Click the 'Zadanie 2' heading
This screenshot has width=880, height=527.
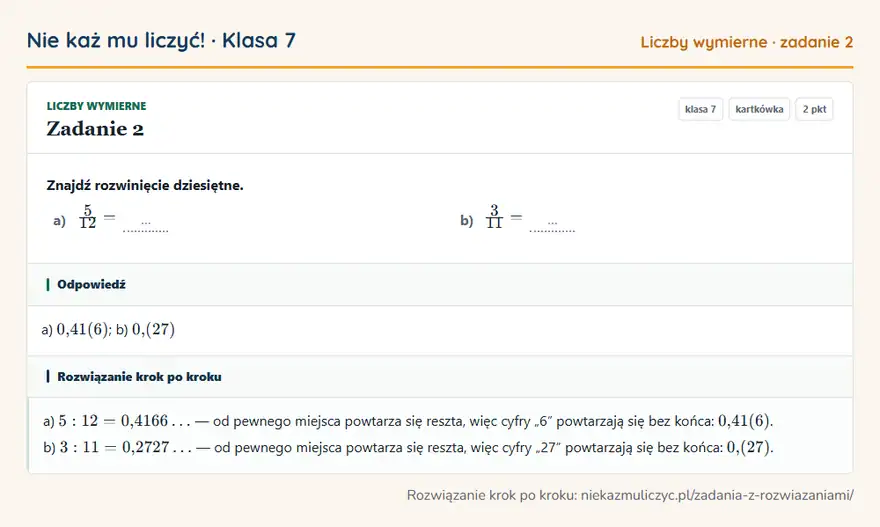[95, 129]
